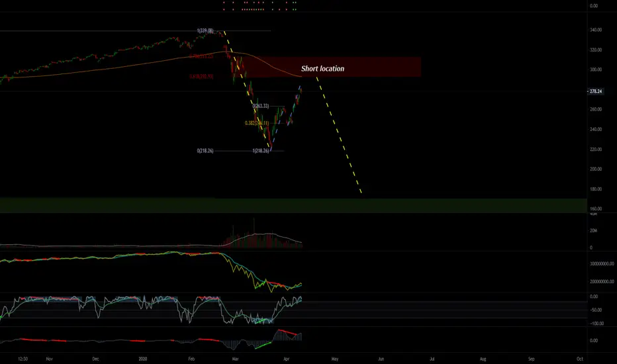Click the 200.00 price axis label
The height and width of the screenshot is (364, 617).
(x=596, y=169)
